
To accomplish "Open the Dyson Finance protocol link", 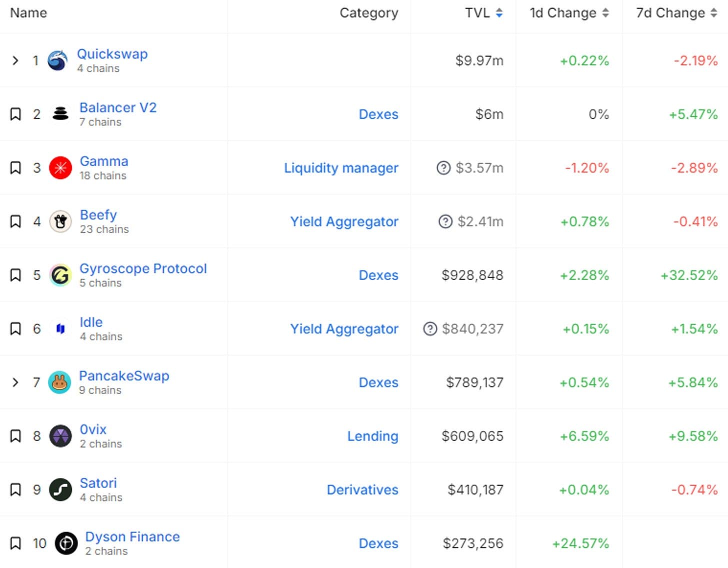I will (132, 537).
